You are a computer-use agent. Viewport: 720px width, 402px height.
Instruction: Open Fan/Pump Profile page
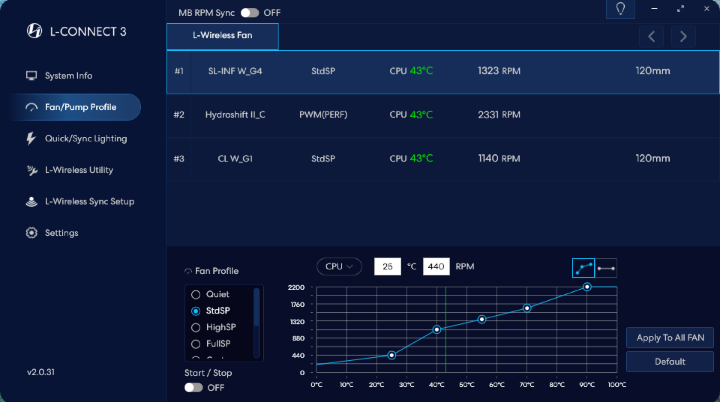(x=75, y=107)
